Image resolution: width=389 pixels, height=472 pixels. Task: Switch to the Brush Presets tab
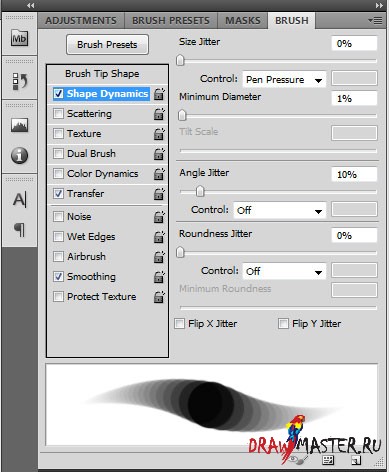click(171, 21)
